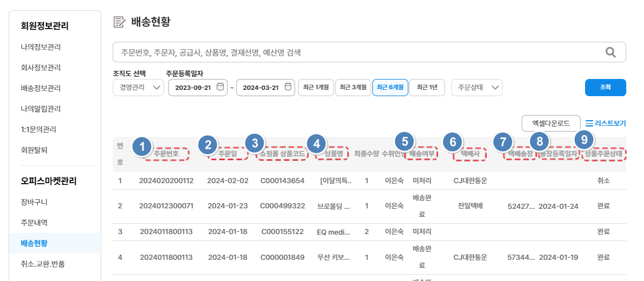Click the blue 조회 button

(x=605, y=88)
